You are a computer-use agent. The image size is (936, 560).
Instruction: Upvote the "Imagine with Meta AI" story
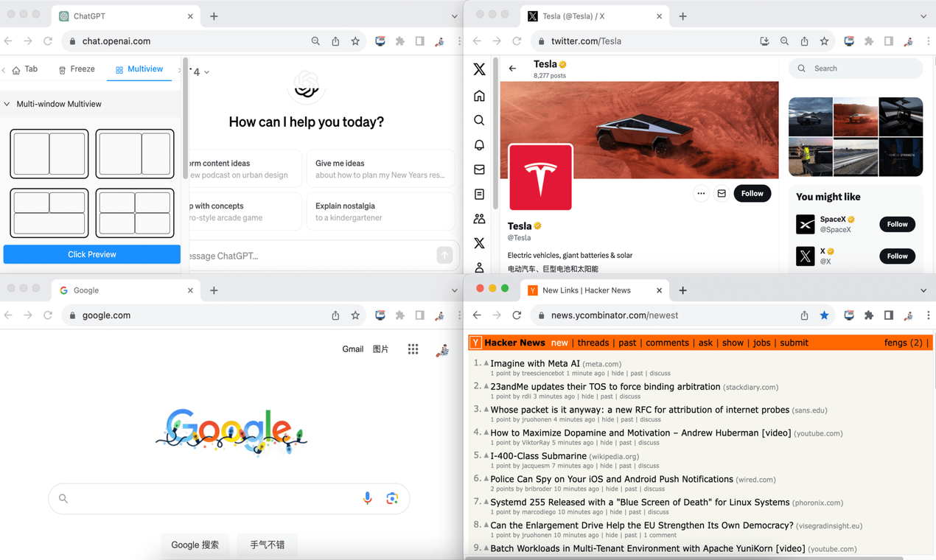coord(487,362)
